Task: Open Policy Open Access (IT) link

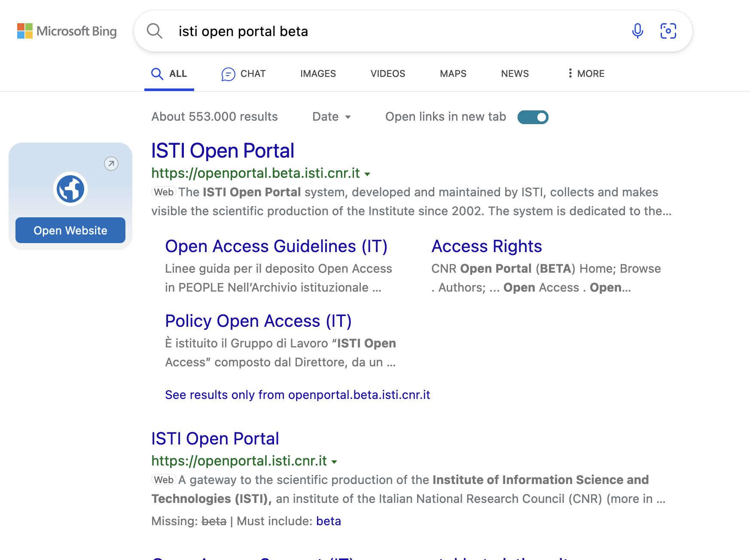Action: (258, 321)
